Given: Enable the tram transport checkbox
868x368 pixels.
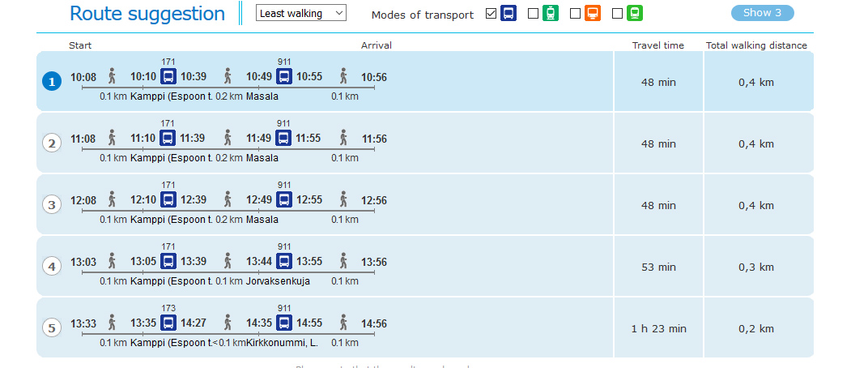Looking at the screenshot, I should tap(533, 14).
